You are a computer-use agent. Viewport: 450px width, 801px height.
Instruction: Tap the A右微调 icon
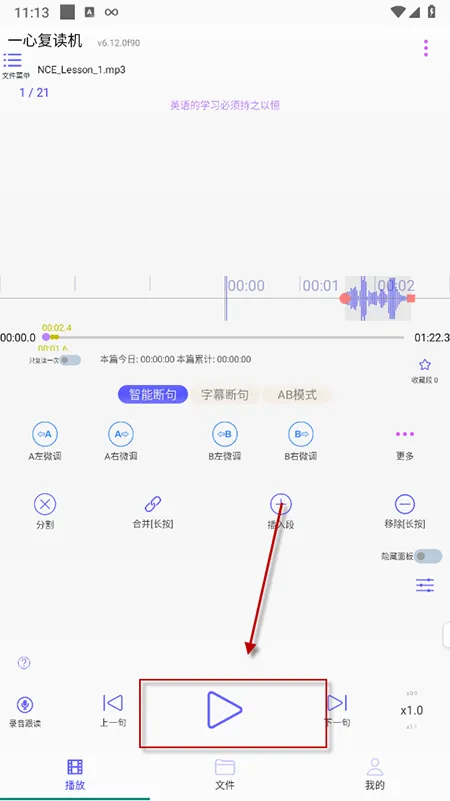(x=121, y=434)
